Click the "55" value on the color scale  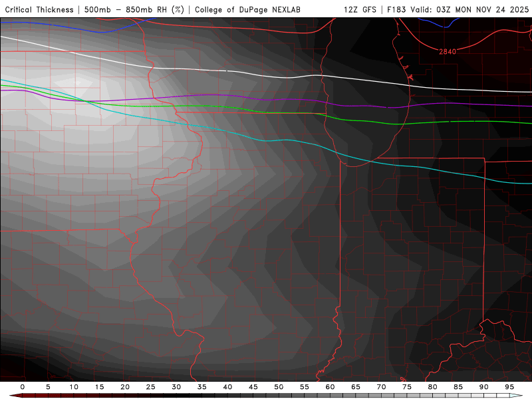click(x=305, y=387)
